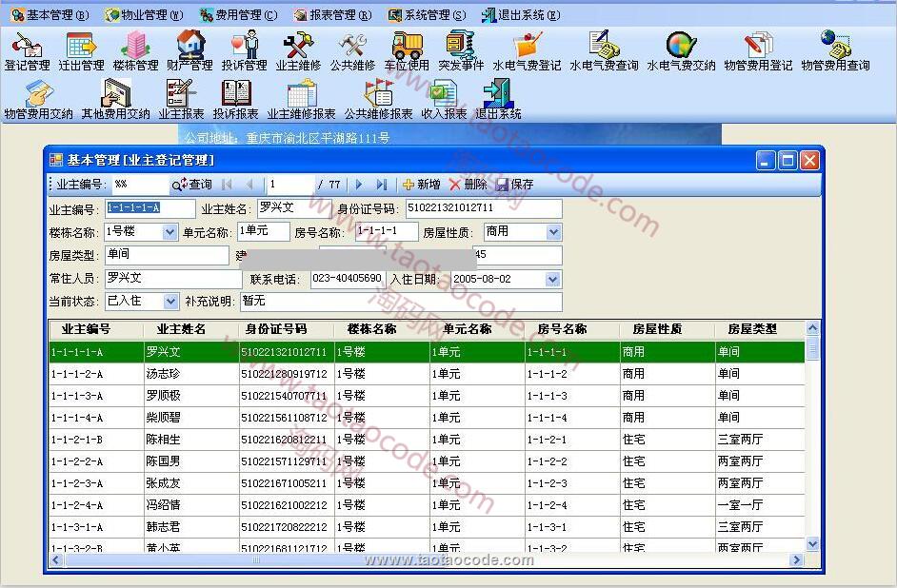Click the 新增 button
The width and height of the screenshot is (897, 588).
(x=421, y=185)
